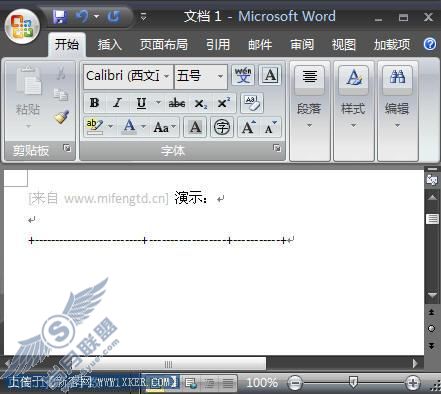
Task: Switch to the 插入 tab
Action: (x=109, y=44)
